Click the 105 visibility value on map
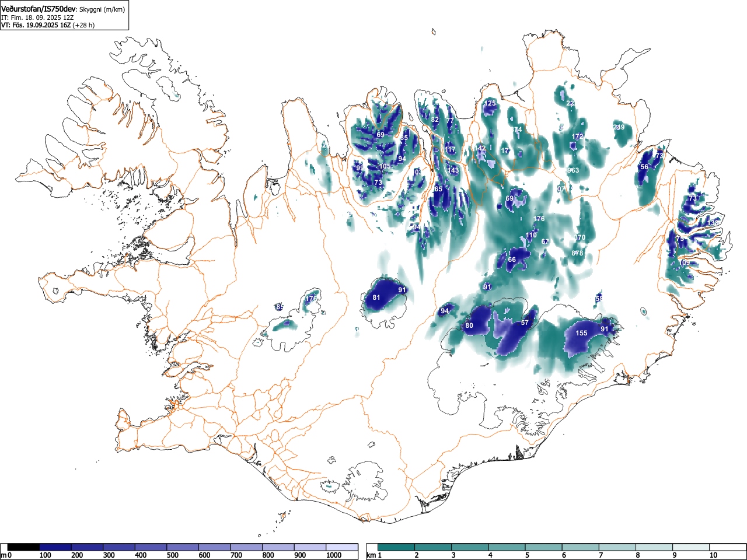This screenshot has height=560, width=747. [385, 166]
